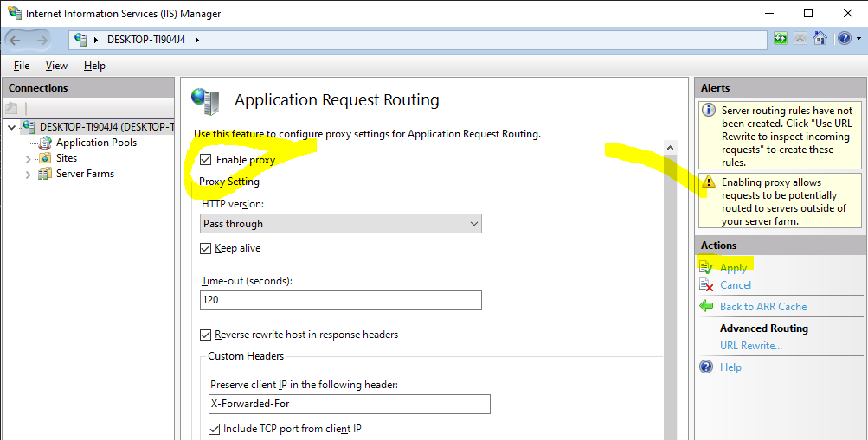Click the arrow before DESKTOP-TI904J4 in address bar

pyautogui.click(x=96, y=40)
